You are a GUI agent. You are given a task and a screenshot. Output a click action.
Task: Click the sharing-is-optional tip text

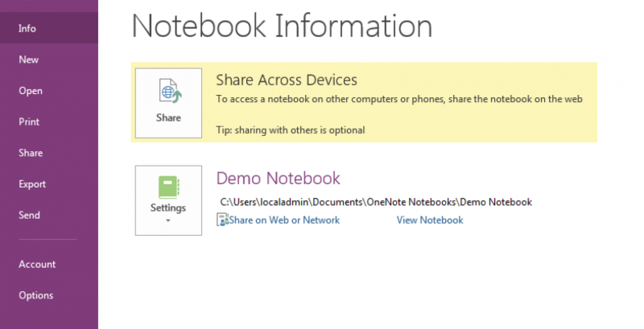pyautogui.click(x=291, y=130)
